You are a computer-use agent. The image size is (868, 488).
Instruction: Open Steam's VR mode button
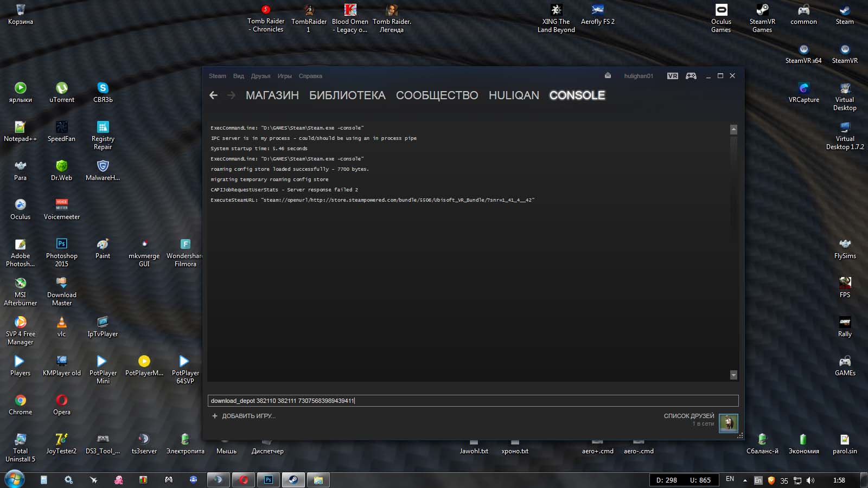673,76
